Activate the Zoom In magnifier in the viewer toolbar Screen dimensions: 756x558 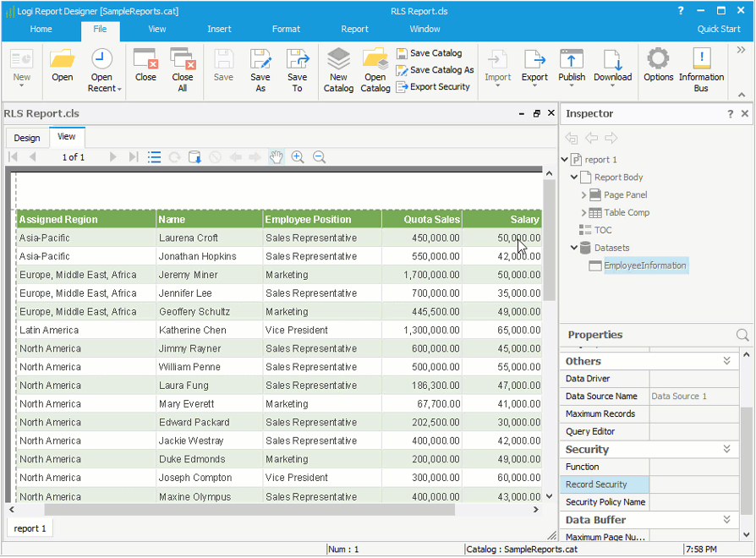298,156
